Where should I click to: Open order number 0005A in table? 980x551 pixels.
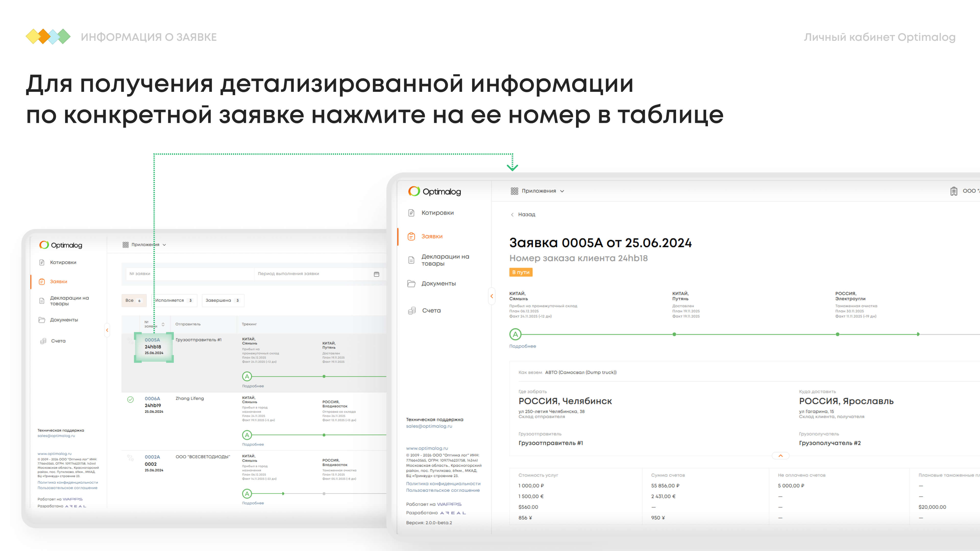coord(152,340)
